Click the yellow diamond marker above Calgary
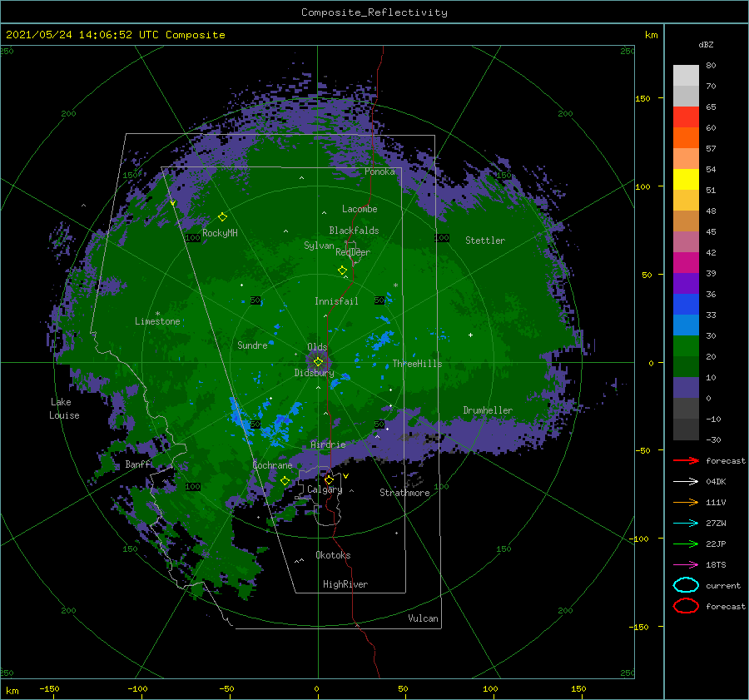 329,479
